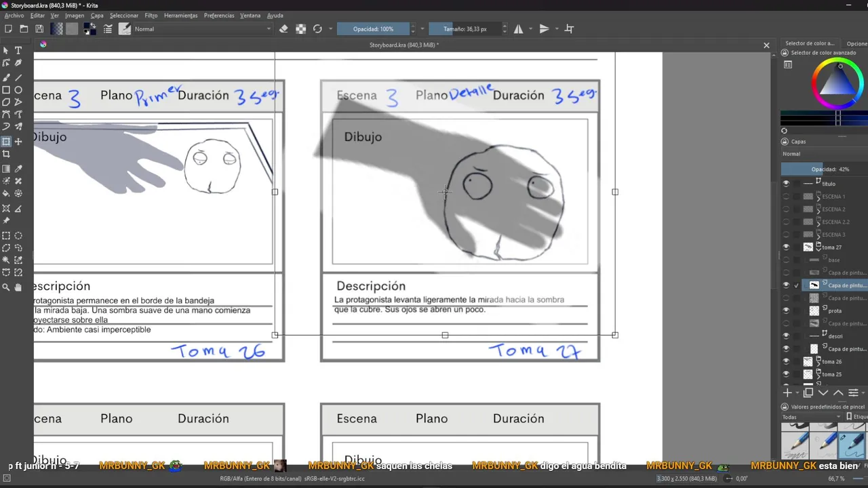Open the add layer type dropdown arrow
This screenshot has width=868, height=488.
(x=797, y=393)
